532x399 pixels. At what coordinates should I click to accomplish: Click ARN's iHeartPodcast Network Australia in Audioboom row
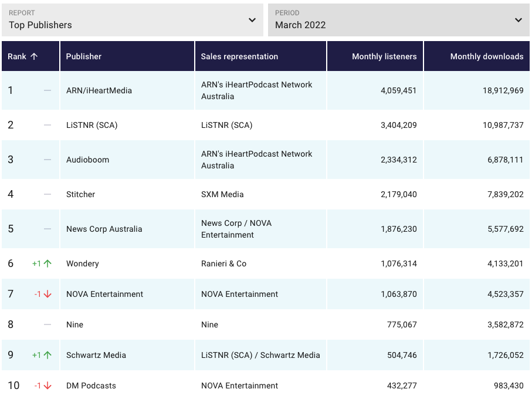(256, 160)
